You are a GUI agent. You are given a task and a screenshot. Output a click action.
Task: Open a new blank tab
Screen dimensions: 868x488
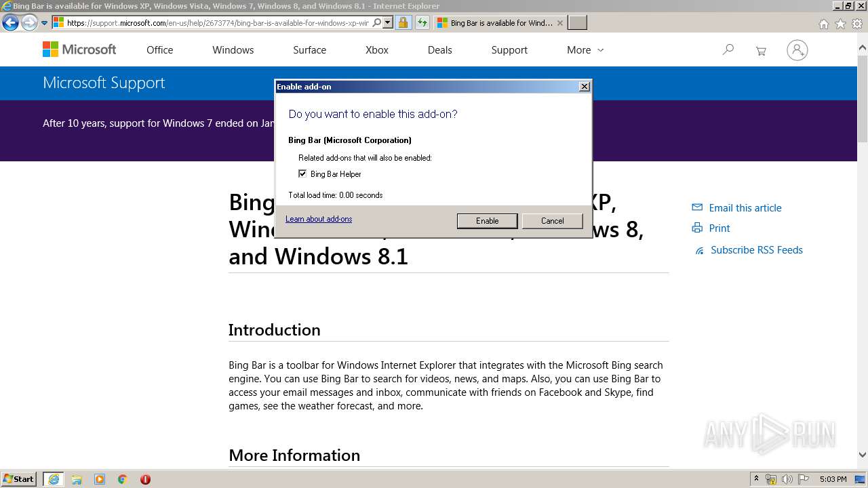577,23
